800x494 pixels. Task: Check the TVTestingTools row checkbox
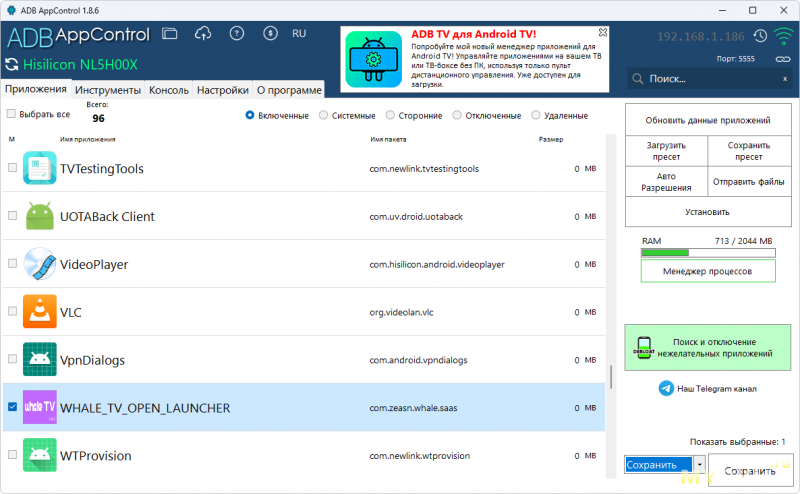[x=13, y=167]
